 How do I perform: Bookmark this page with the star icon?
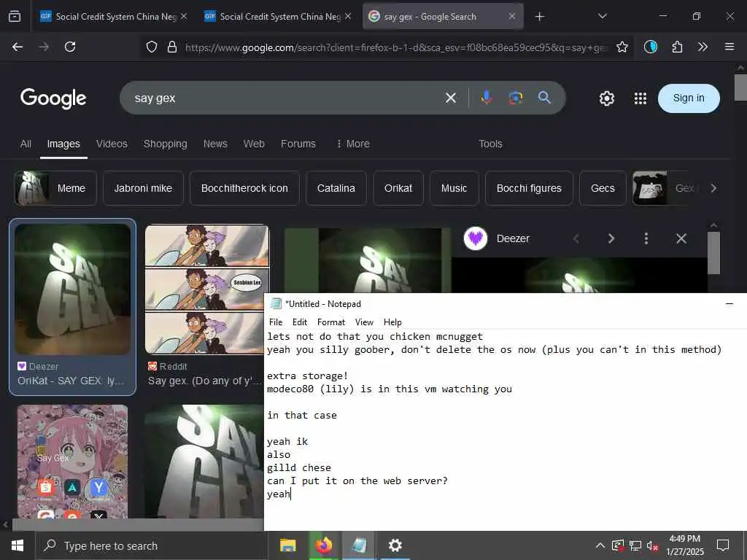click(622, 47)
